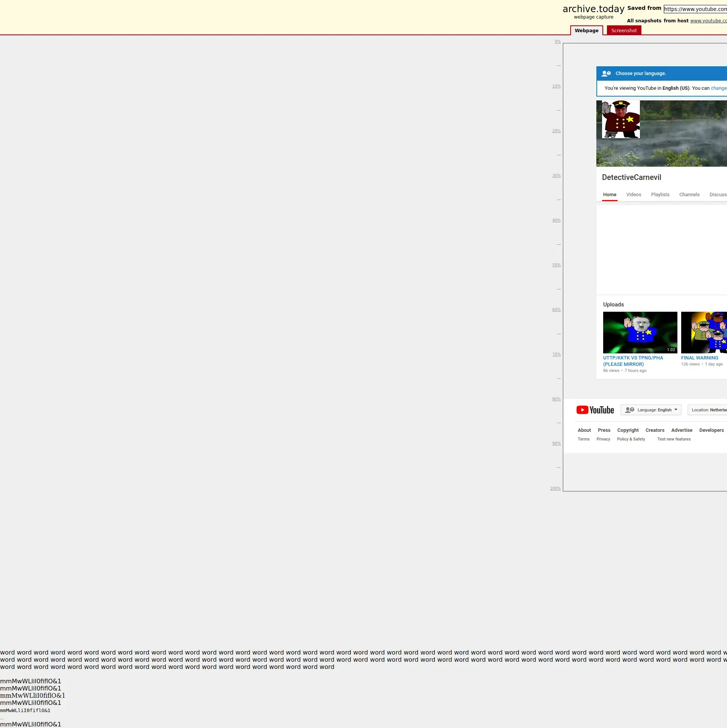Click the Test new features link
Image resolution: width=727 pixels, height=728 pixels.
coord(674,439)
